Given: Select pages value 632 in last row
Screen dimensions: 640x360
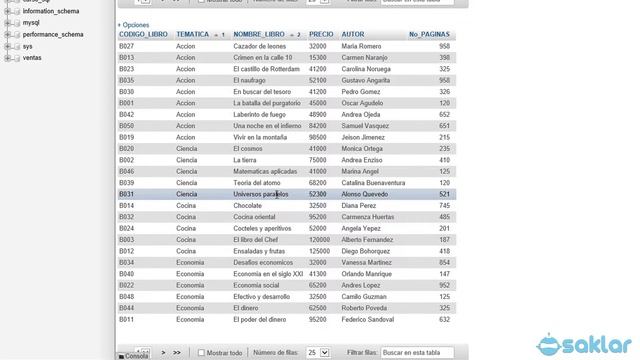Looking at the screenshot, I should click(444, 320).
